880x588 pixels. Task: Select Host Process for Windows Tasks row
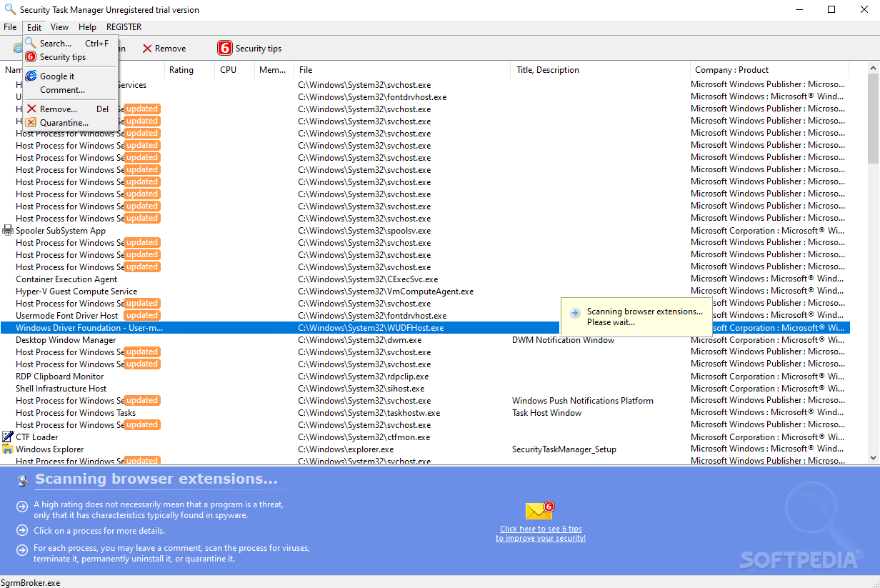tap(425, 413)
